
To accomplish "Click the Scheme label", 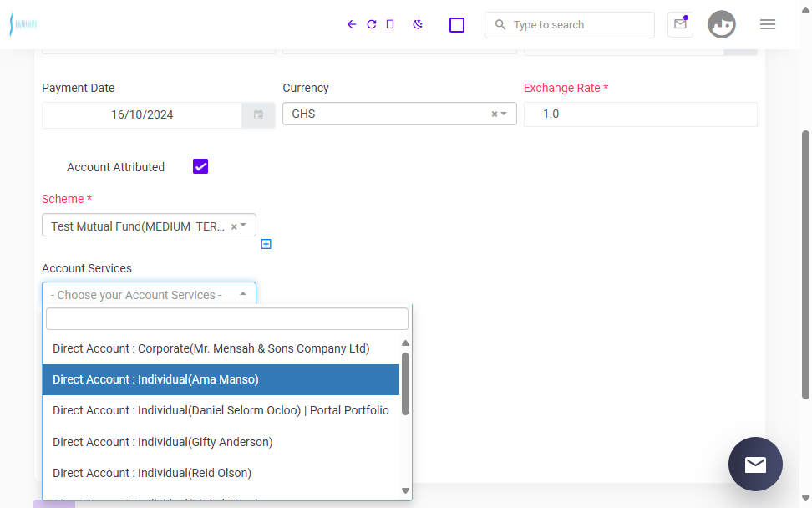I will click(x=67, y=199).
